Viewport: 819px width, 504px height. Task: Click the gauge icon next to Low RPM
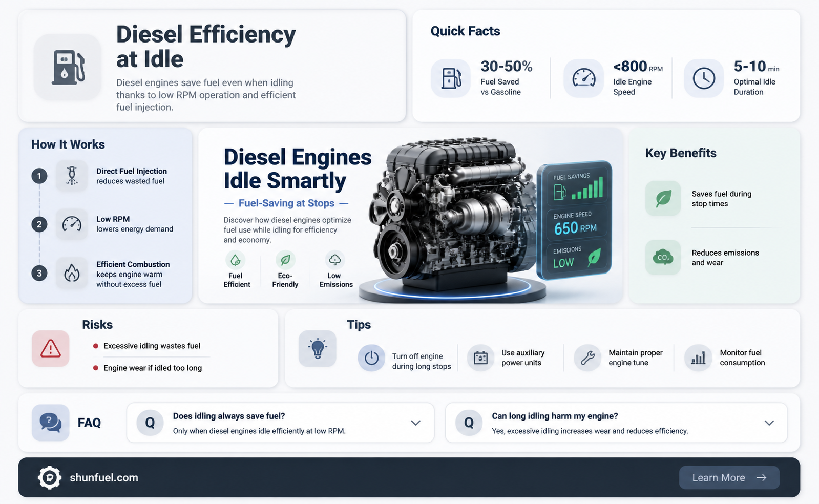click(72, 224)
